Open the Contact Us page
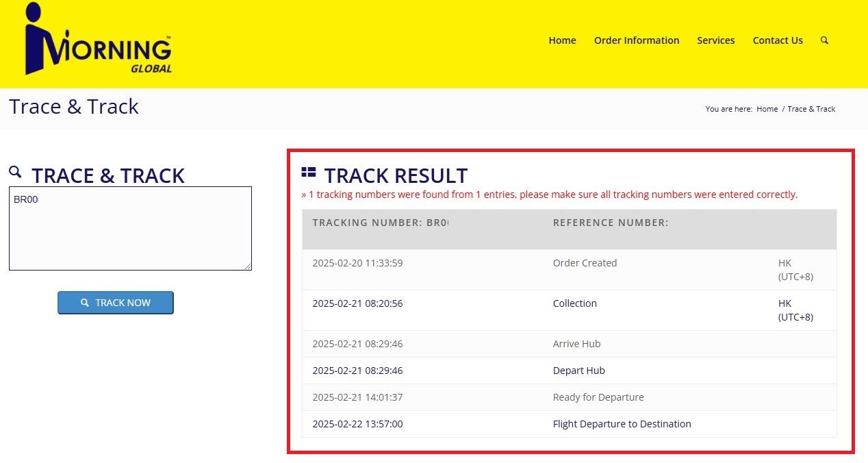This screenshot has height=463, width=868. tap(777, 40)
